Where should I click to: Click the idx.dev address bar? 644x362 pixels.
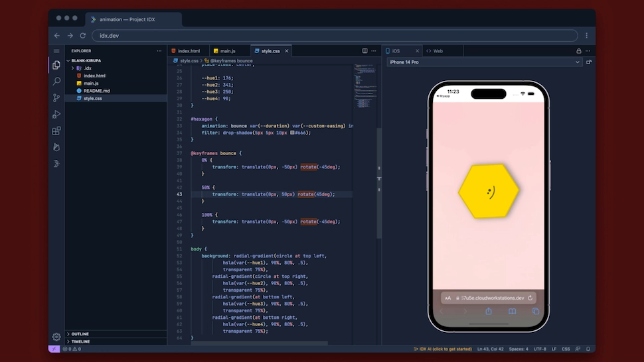pos(335,36)
